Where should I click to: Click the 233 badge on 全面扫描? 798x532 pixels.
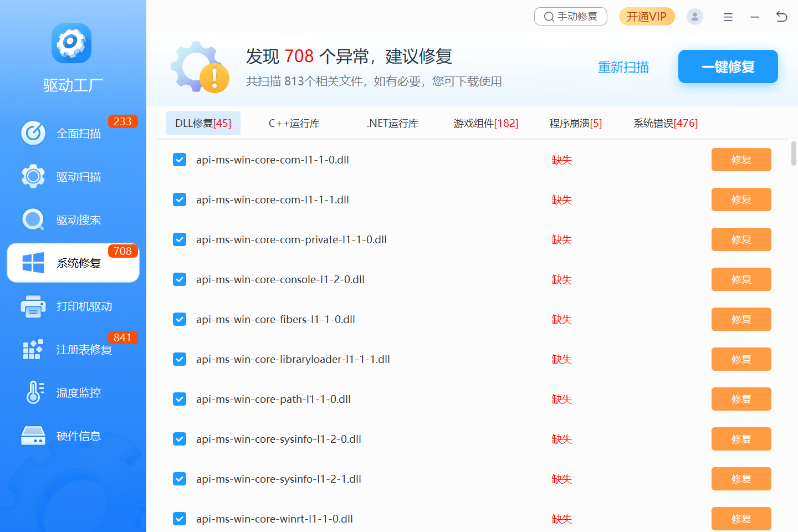pyautogui.click(x=122, y=121)
